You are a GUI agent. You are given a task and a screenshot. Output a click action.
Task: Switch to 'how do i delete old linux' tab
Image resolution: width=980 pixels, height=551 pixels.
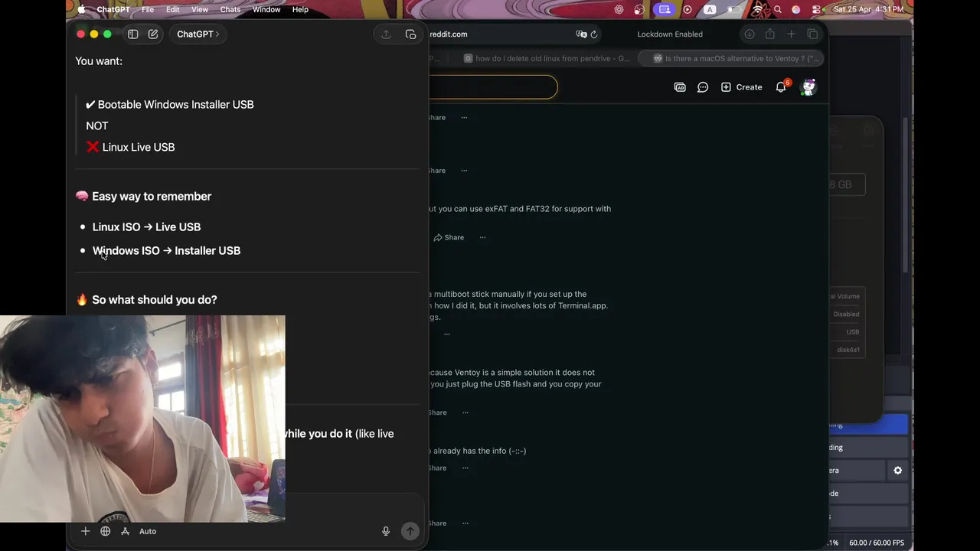547,58
